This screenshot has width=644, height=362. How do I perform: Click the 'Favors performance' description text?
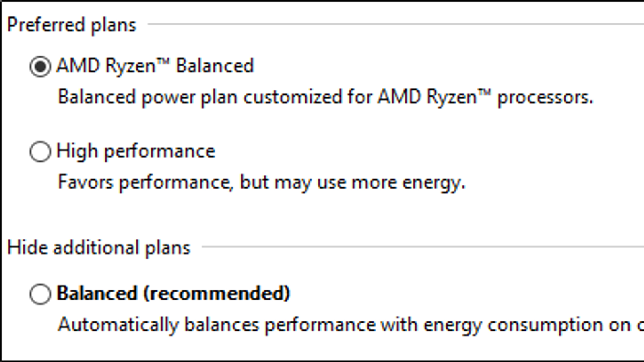point(262,183)
